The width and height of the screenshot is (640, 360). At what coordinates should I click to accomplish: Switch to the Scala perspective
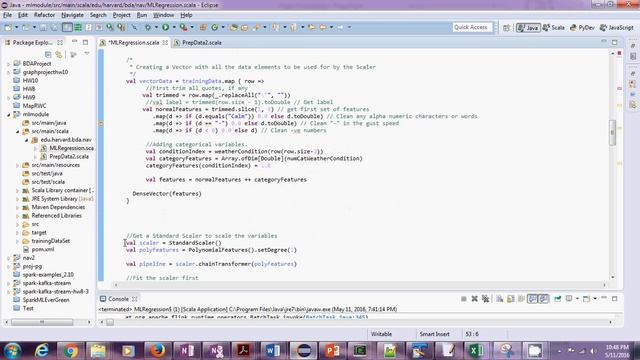pyautogui.click(x=553, y=28)
